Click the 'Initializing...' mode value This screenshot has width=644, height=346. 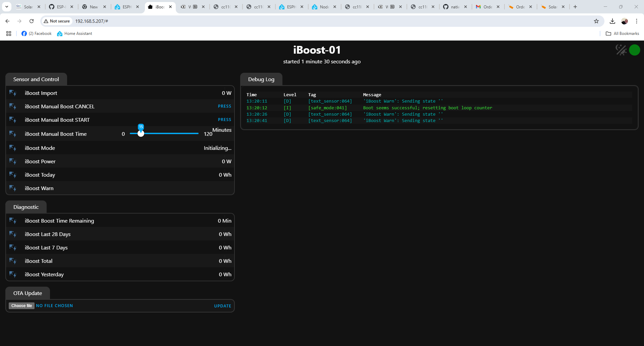[x=218, y=148]
